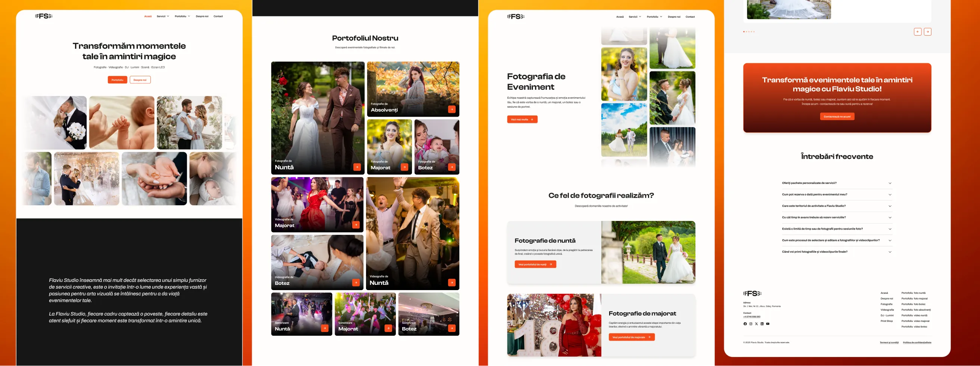Open the Instagram icon in the footer

pyautogui.click(x=751, y=324)
